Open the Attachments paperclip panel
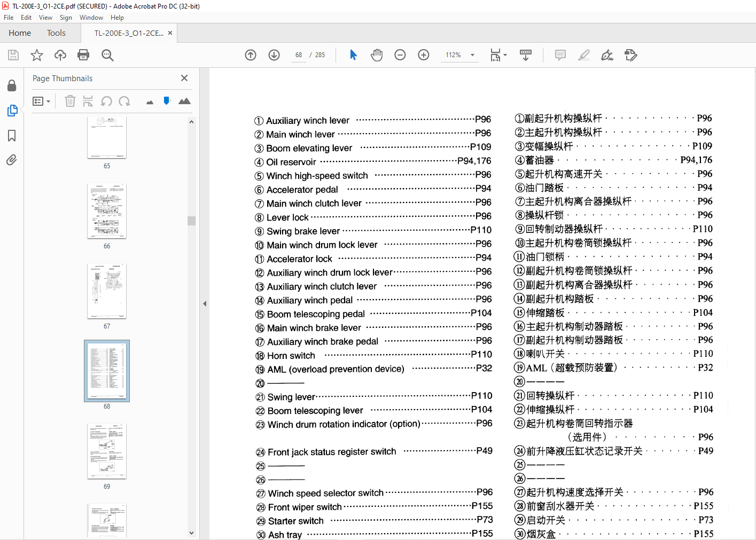756x540 pixels. click(x=12, y=160)
